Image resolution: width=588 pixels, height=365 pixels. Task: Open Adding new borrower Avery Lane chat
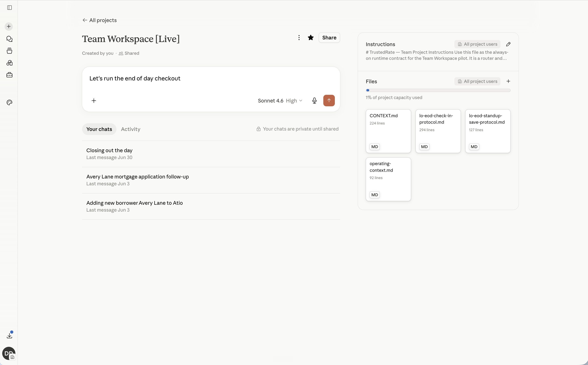(x=211, y=206)
